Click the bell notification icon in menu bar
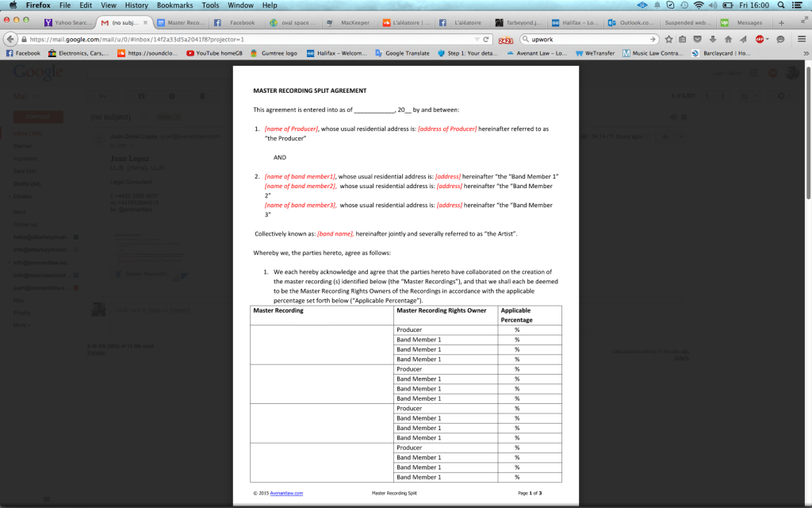The height and width of the screenshot is (508, 812). click(x=657, y=6)
